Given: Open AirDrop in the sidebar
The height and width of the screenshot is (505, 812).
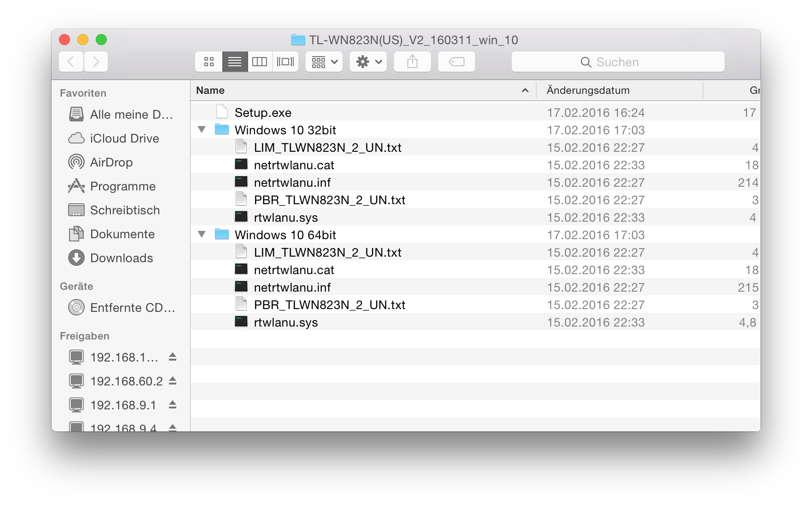Looking at the screenshot, I should coord(122,162).
